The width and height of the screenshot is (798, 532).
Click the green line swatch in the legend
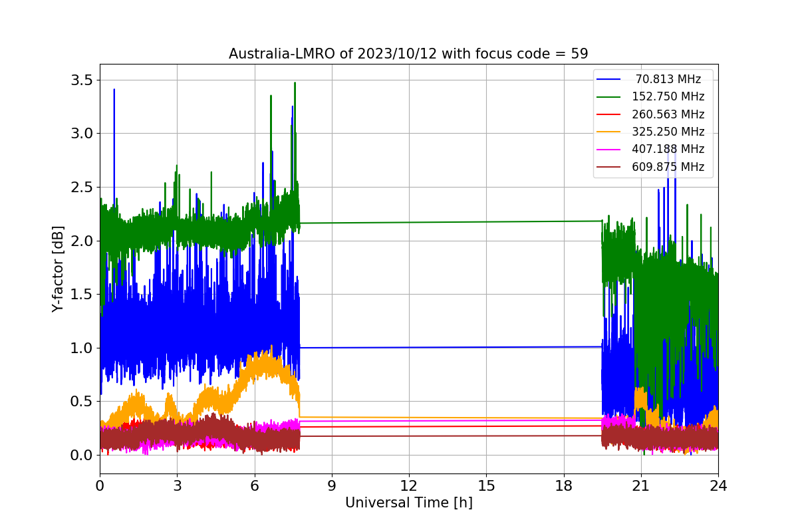coord(610,97)
